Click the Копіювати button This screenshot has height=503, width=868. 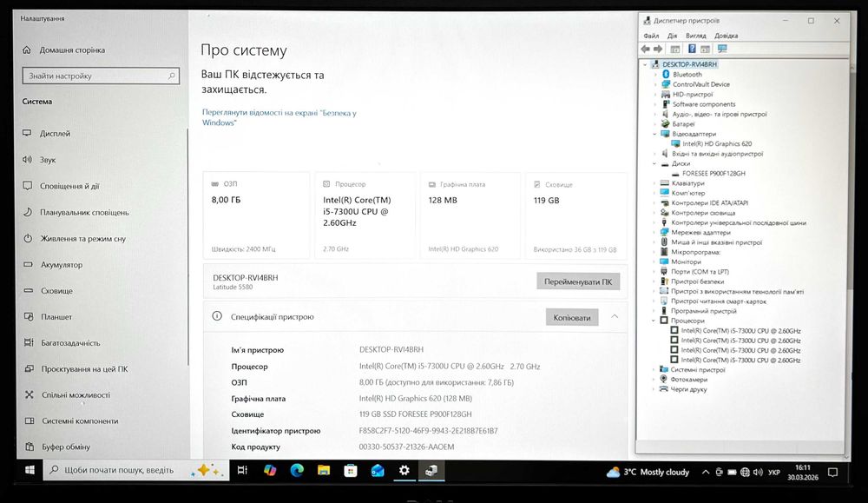point(572,317)
